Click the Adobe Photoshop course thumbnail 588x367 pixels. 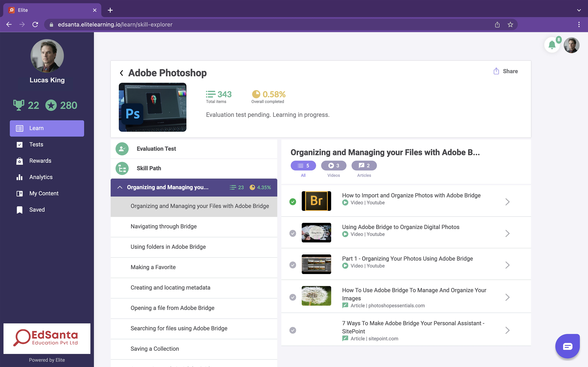pyautogui.click(x=152, y=107)
